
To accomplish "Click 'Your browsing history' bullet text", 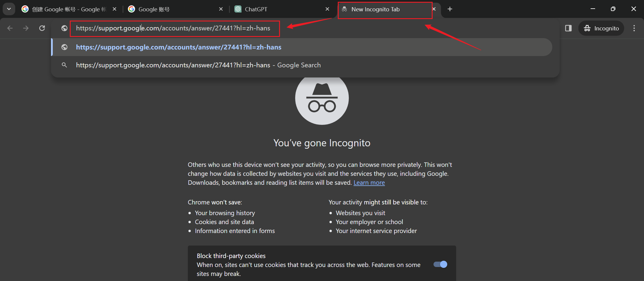I will pyautogui.click(x=225, y=213).
